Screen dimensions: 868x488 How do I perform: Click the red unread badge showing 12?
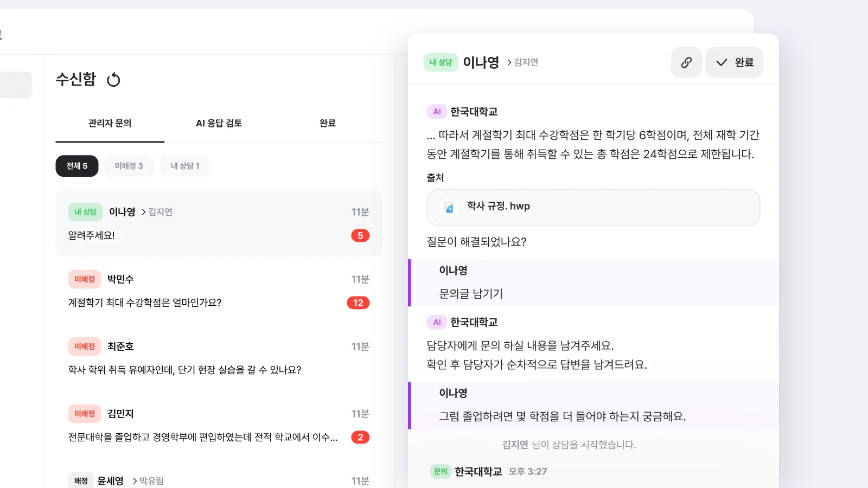358,303
